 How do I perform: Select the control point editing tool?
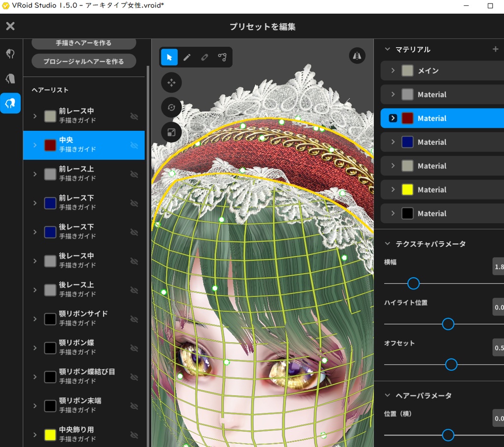[x=222, y=57]
